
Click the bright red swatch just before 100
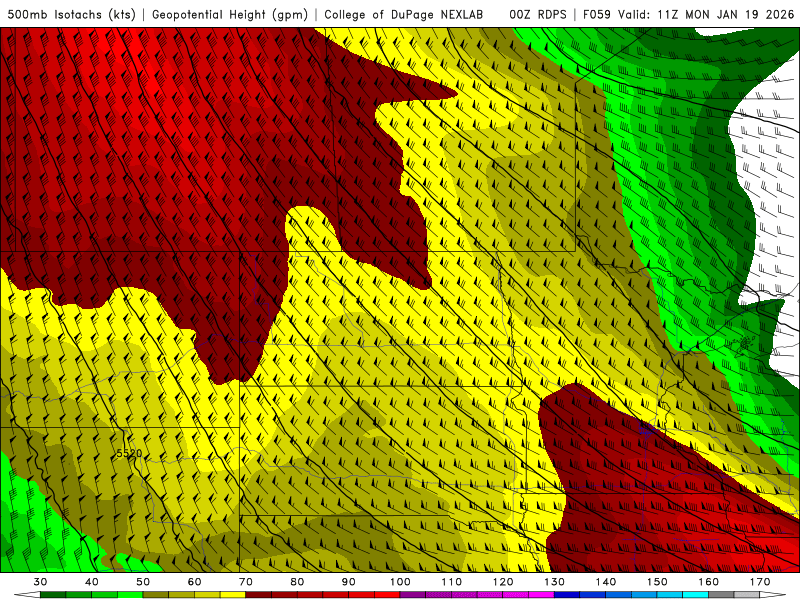[387, 595]
